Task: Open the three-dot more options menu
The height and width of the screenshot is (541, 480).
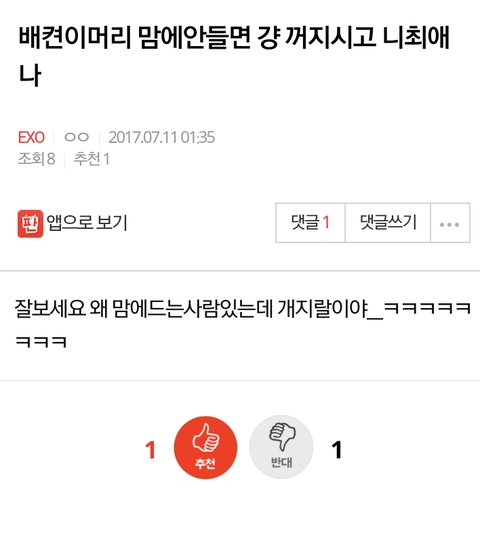Action: click(450, 223)
